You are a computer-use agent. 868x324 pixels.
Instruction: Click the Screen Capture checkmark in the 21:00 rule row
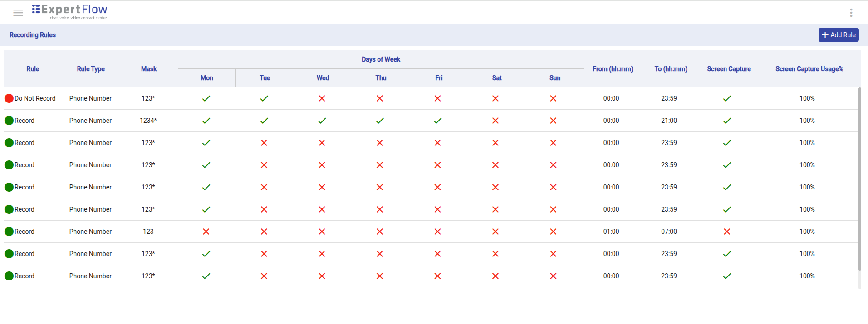(726, 121)
